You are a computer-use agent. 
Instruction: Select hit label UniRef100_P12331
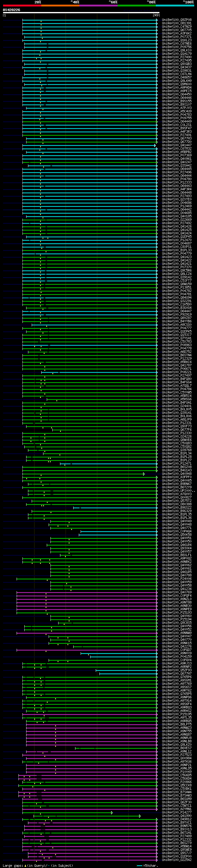pyautogui.click(x=177, y=423)
